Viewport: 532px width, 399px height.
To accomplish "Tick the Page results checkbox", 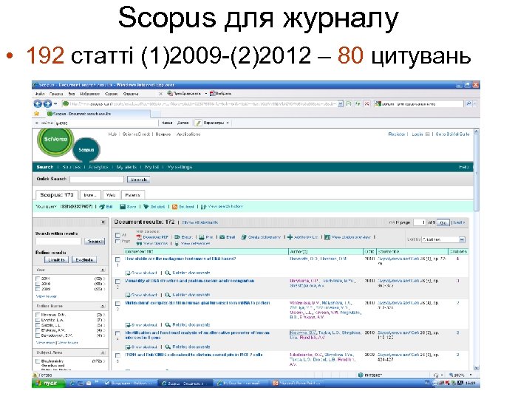I will [117, 241].
